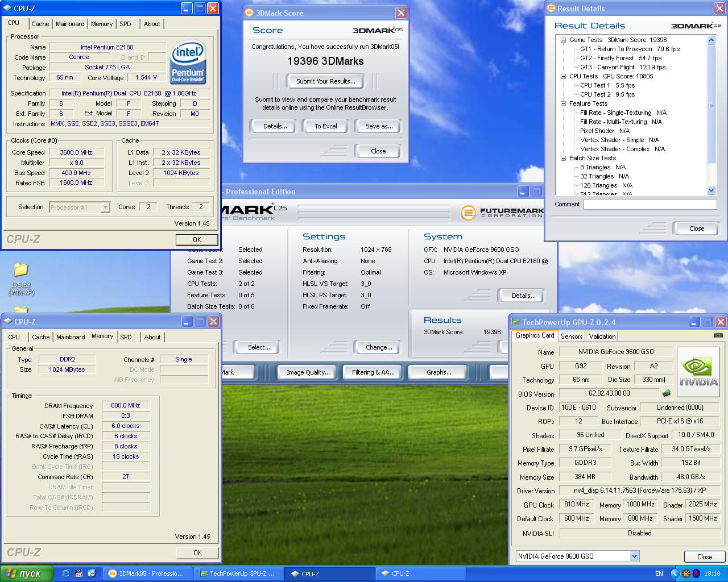
Task: Click the Close button in Result Details
Action: 697,228
